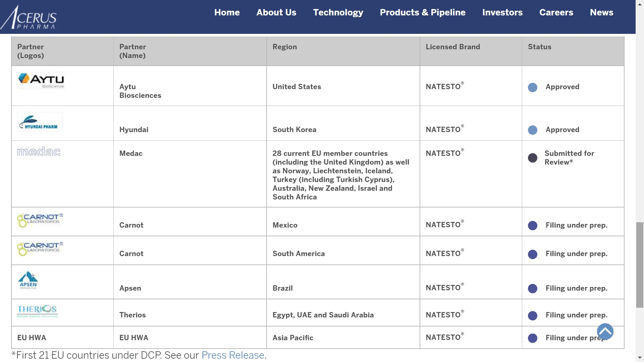644x362 pixels.
Task: Click Carnot logo in South America row
Action: point(40,249)
